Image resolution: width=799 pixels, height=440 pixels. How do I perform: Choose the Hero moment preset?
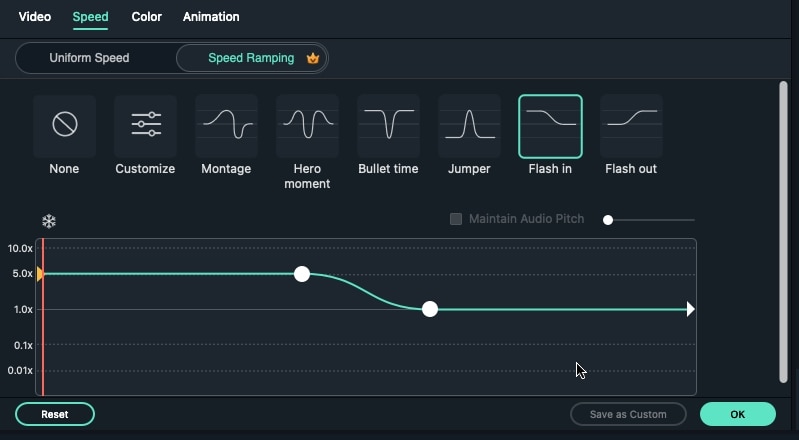point(307,126)
